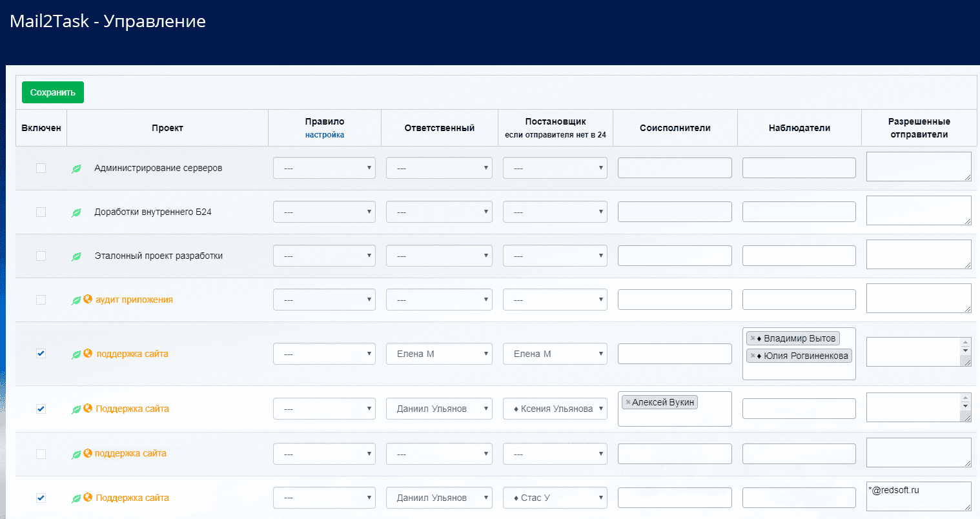Remove Юлия Рогвиненкова using the x icon
This screenshot has height=519, width=980.
pos(753,356)
